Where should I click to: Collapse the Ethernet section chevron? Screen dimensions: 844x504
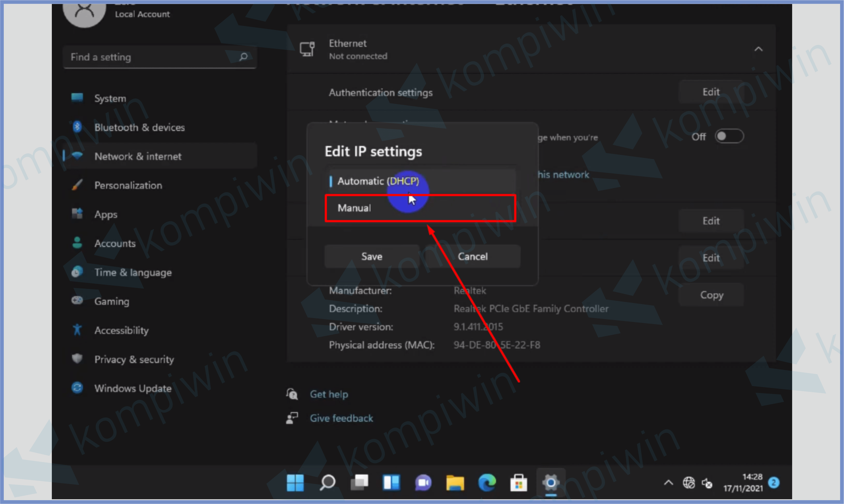[x=758, y=49]
